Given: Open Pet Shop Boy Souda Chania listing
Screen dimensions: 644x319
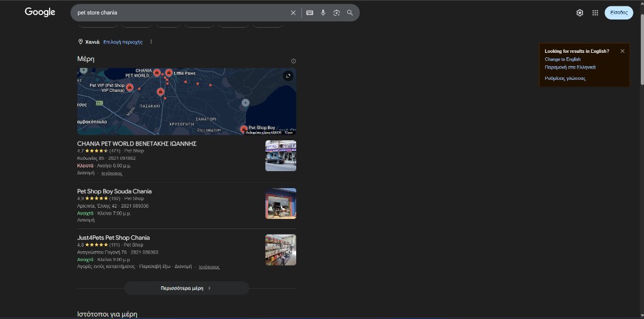Looking at the screenshot, I should click(114, 191).
